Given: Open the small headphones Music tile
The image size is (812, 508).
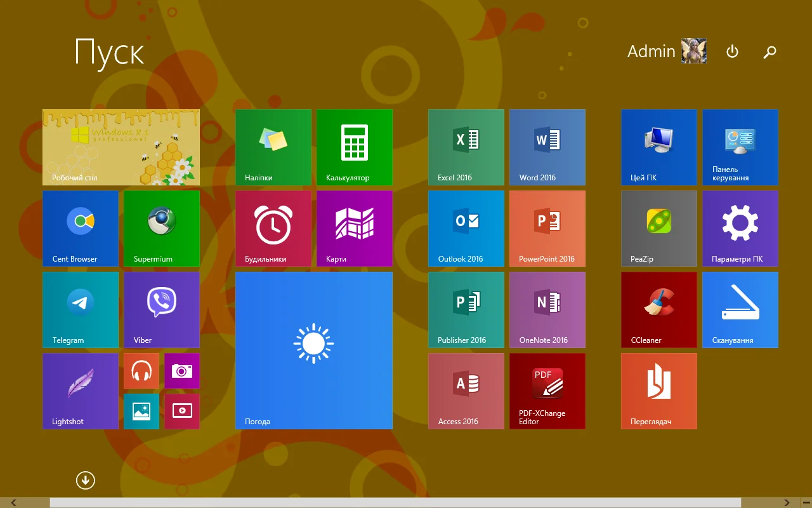Looking at the screenshot, I should click(x=141, y=371).
